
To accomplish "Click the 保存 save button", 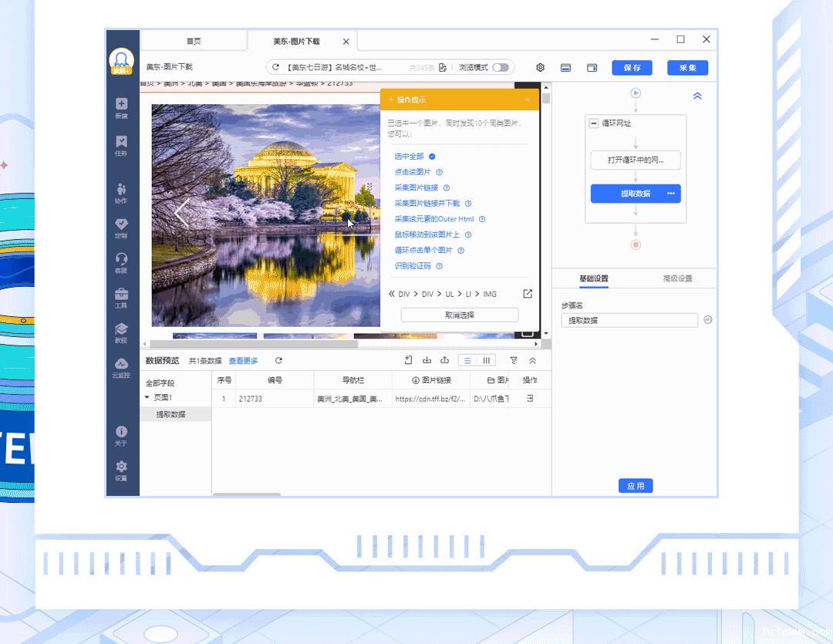I will point(632,68).
